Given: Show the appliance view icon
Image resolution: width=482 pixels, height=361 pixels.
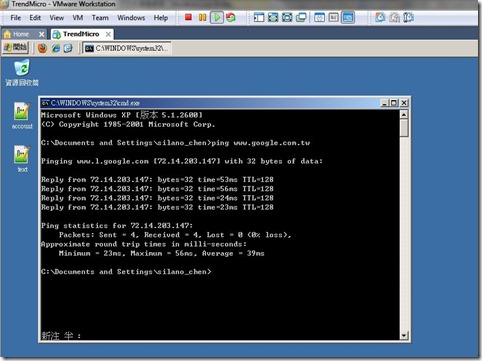Looking at the screenshot, I should tap(333, 17).
